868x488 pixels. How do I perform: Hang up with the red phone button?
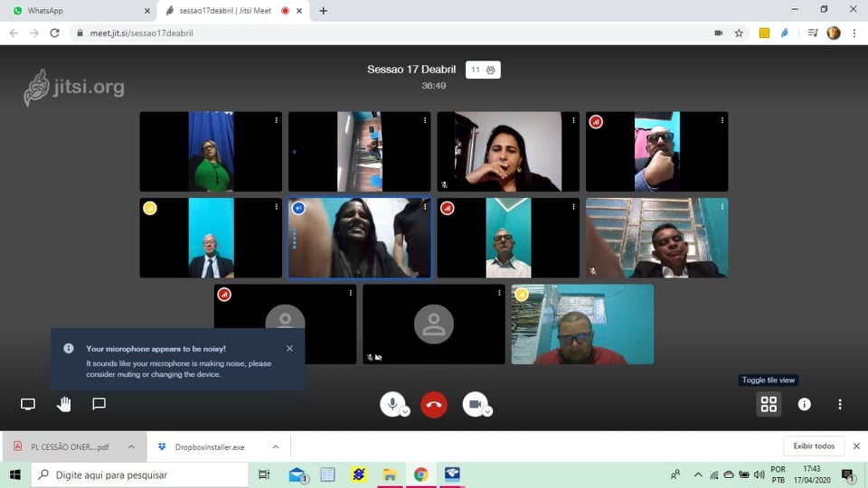click(x=434, y=405)
